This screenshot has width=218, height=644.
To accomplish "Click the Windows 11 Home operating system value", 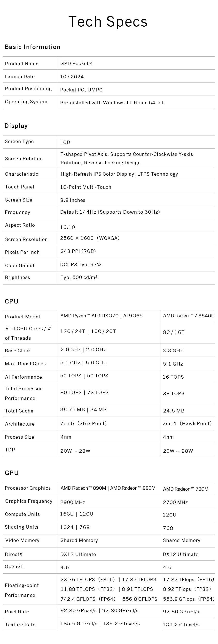I will click(x=112, y=103).
